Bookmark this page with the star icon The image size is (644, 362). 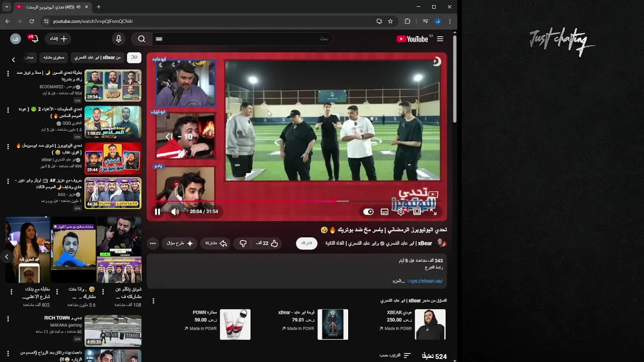pyautogui.click(x=390, y=21)
